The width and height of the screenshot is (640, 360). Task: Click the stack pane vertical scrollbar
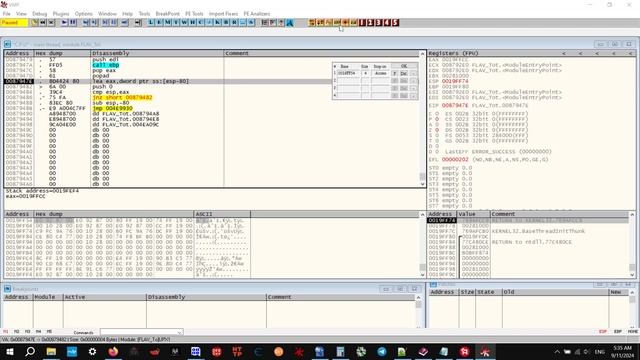click(632, 245)
